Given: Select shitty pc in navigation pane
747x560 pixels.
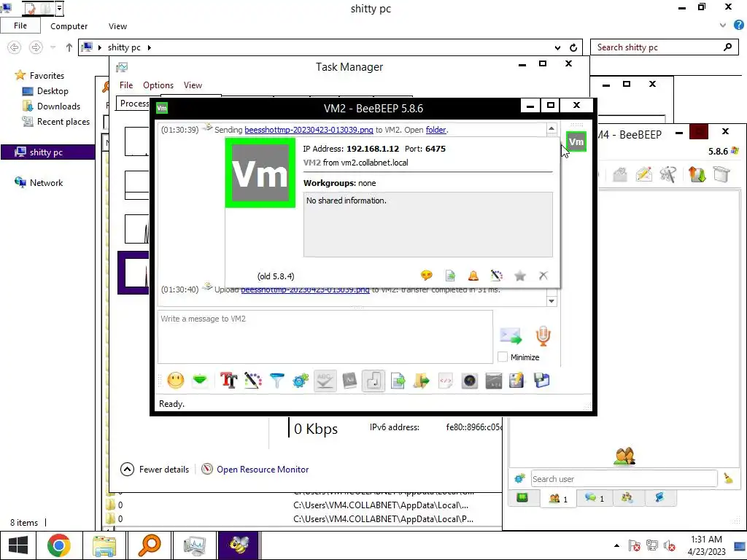Looking at the screenshot, I should tap(47, 152).
